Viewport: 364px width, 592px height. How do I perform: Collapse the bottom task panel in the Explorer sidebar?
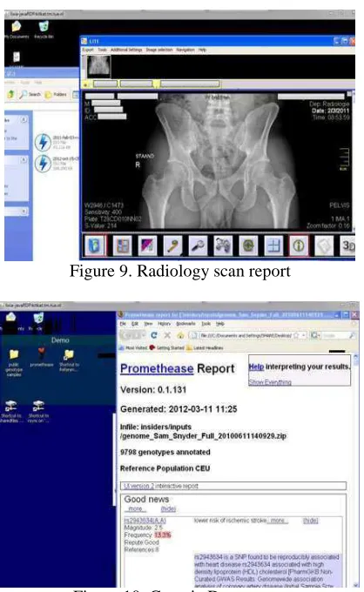pos(24,211)
